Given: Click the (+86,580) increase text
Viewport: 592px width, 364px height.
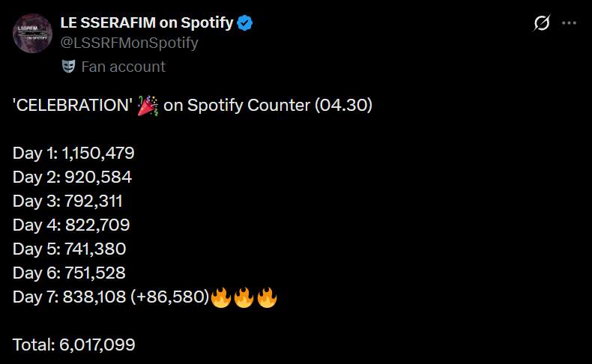Looking at the screenshot, I should pyautogui.click(x=170, y=297).
